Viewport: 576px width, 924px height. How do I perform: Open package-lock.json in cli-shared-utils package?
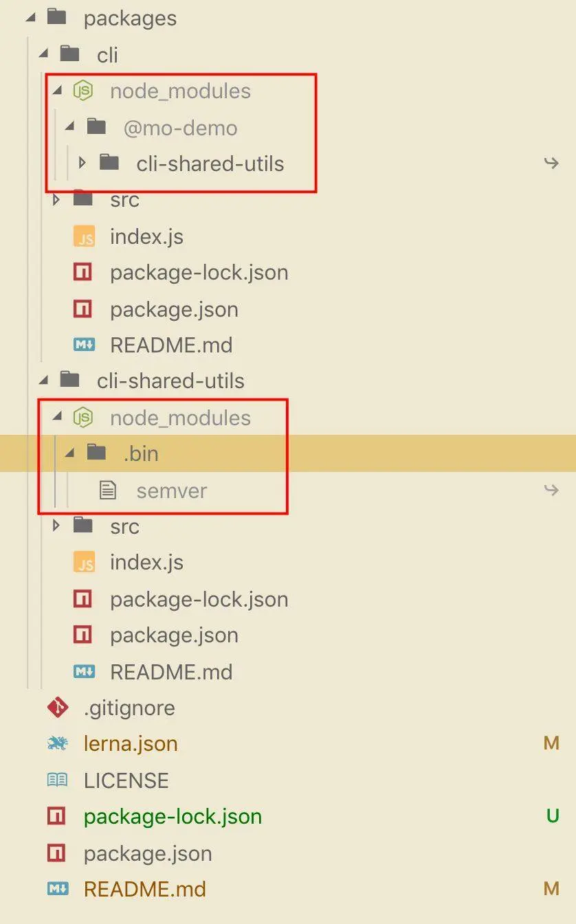click(x=199, y=599)
